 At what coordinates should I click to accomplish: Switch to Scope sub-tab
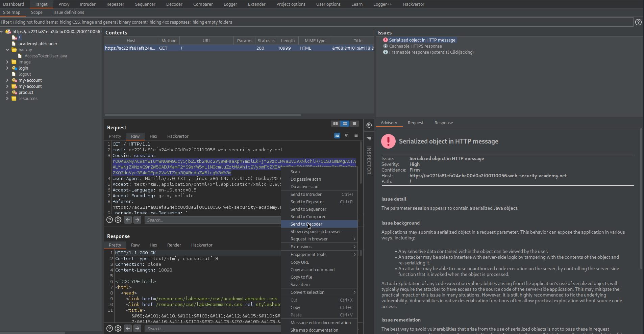(x=37, y=12)
